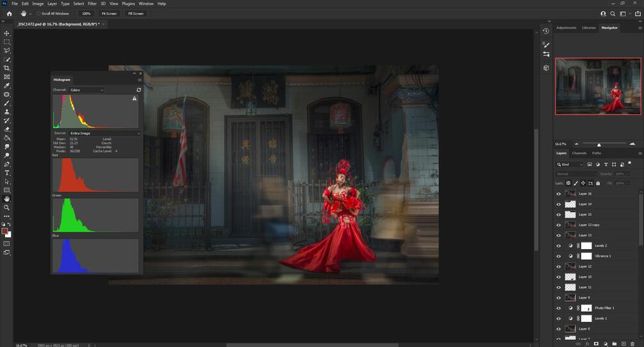Hide Layer 8 with its eye icon

pos(559,329)
